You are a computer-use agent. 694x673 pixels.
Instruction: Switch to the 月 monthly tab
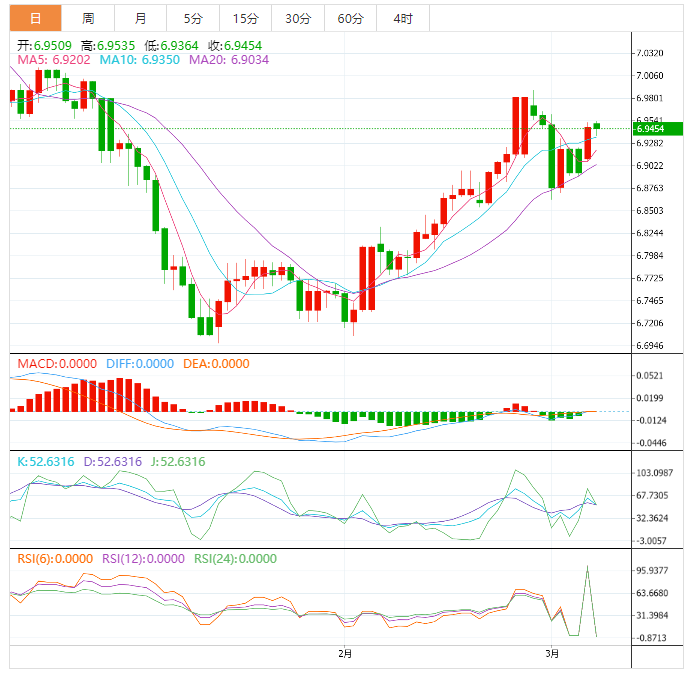pos(140,19)
